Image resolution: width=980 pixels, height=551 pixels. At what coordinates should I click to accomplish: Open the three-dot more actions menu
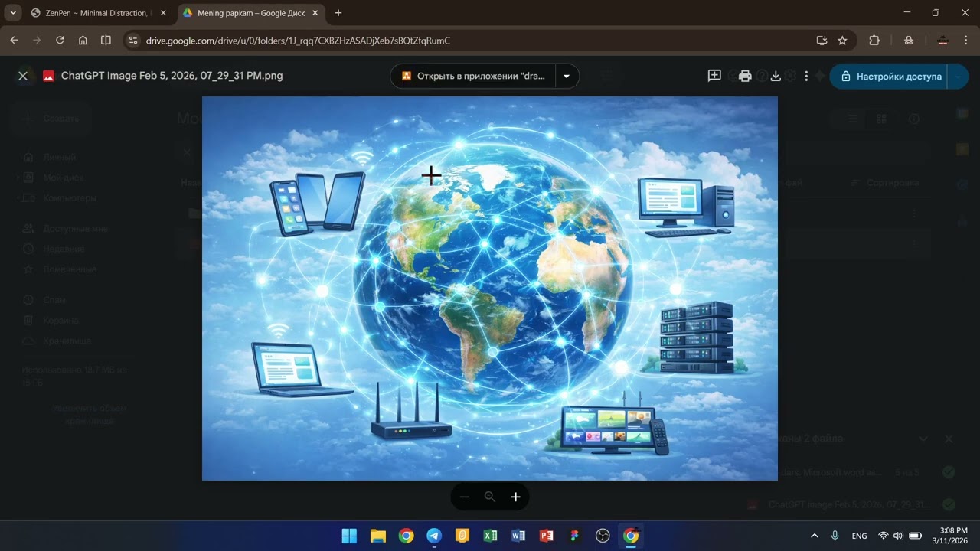806,76
